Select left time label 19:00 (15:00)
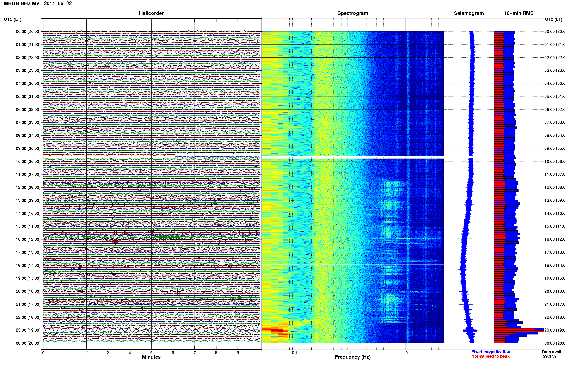Image resolution: width=588 pixels, height=368 pixels. pyautogui.click(x=28, y=278)
